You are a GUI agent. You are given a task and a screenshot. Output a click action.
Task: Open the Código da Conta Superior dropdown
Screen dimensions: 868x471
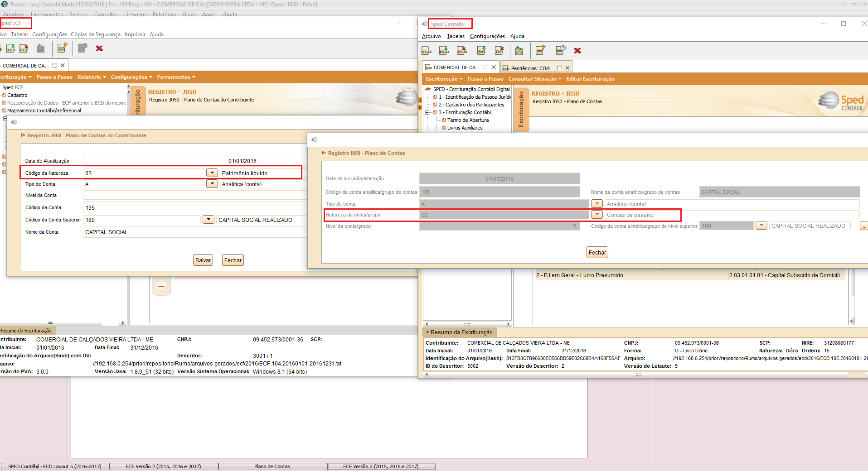(x=209, y=219)
